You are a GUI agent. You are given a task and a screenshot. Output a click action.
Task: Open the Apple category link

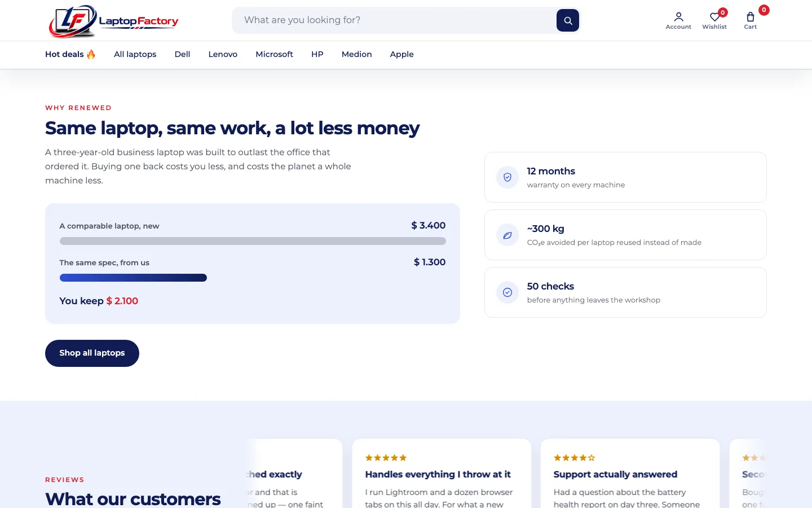402,54
